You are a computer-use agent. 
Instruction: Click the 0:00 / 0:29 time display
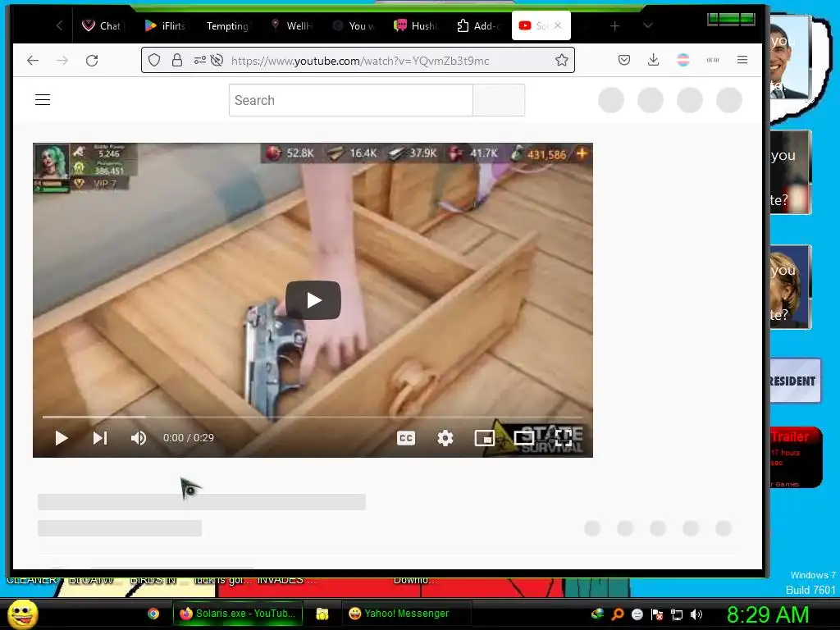(x=189, y=438)
